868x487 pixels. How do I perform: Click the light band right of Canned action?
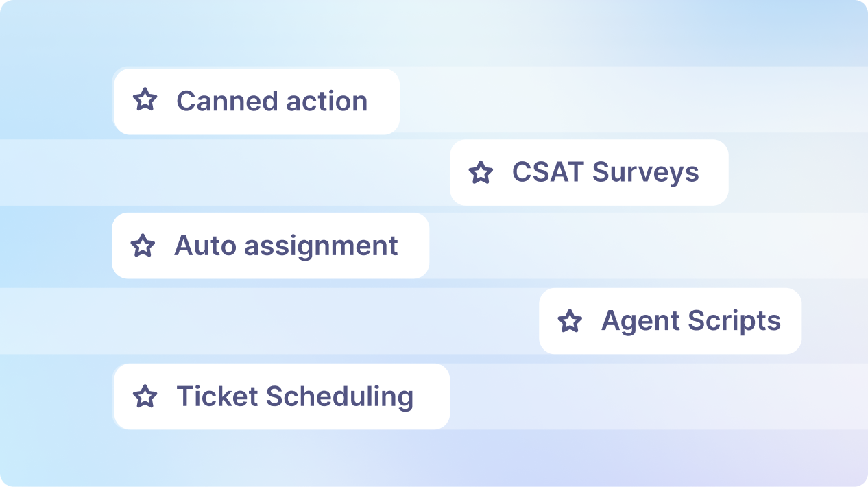pos(617,100)
